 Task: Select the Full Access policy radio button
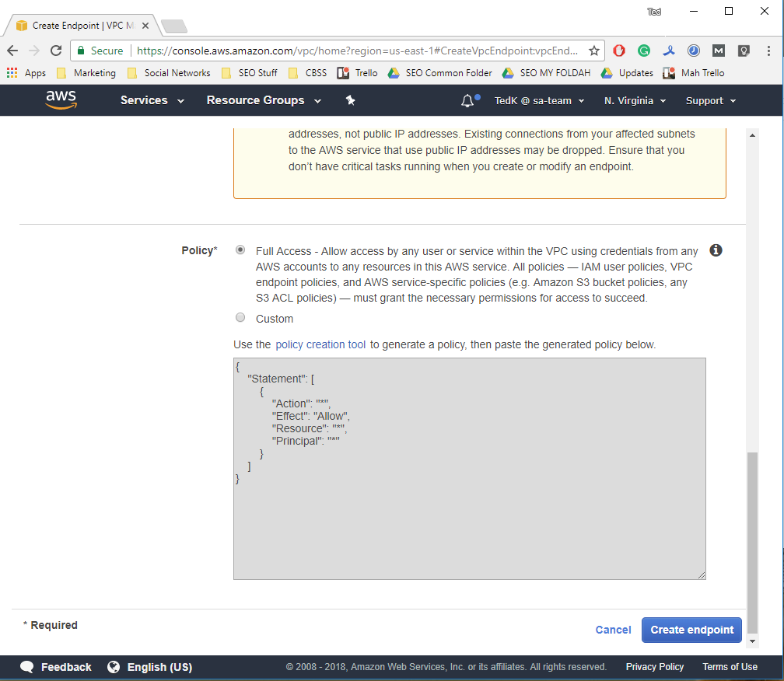[x=240, y=250]
